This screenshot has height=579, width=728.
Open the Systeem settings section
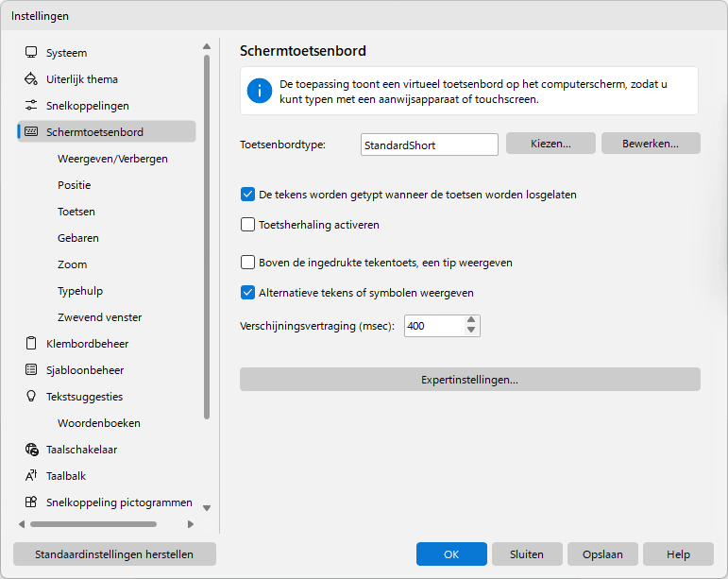107,53
